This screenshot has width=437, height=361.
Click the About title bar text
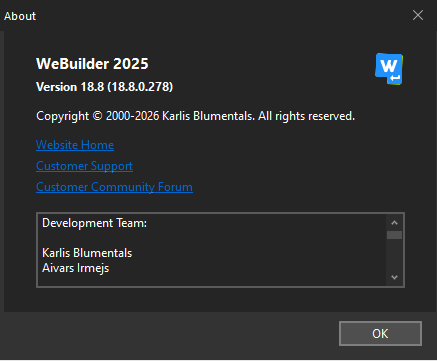pos(20,16)
